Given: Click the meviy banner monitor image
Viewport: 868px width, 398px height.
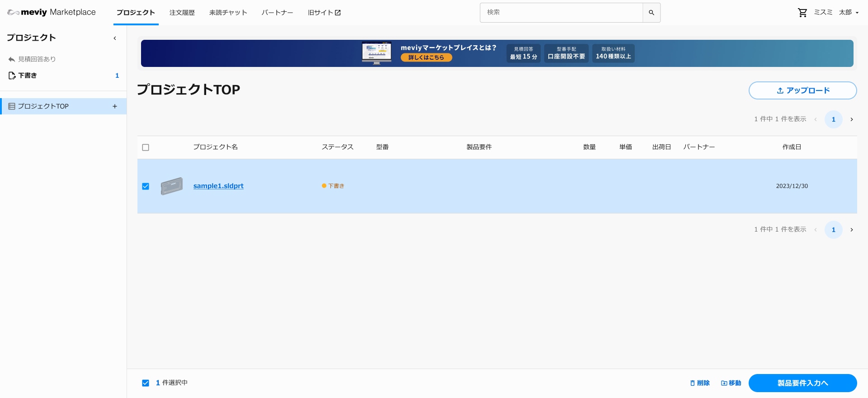Looking at the screenshot, I should (377, 53).
